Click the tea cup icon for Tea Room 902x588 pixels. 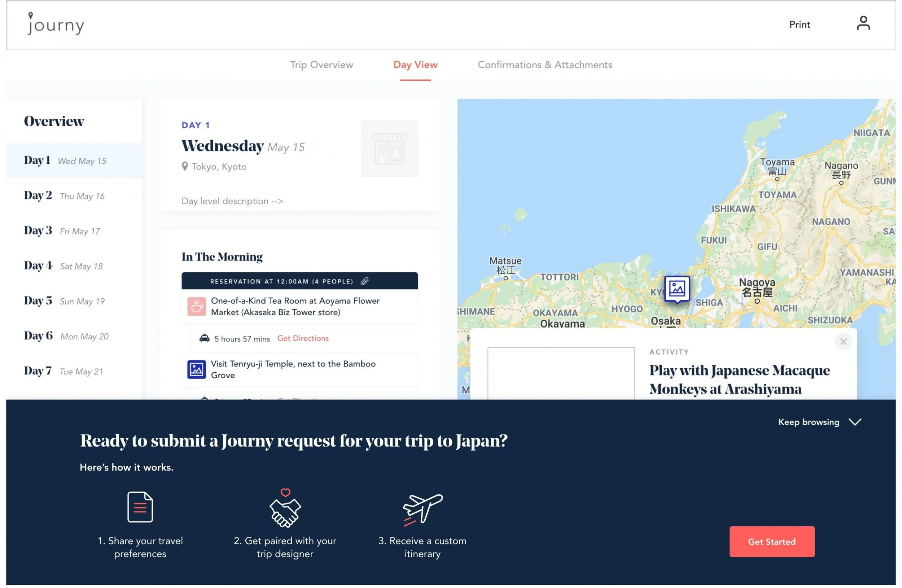[196, 307]
